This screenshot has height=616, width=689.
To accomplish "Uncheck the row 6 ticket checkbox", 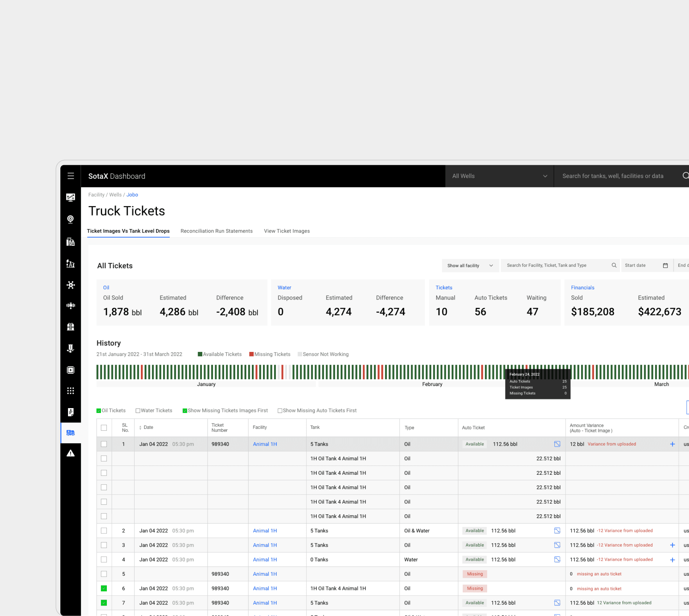I will click(104, 589).
